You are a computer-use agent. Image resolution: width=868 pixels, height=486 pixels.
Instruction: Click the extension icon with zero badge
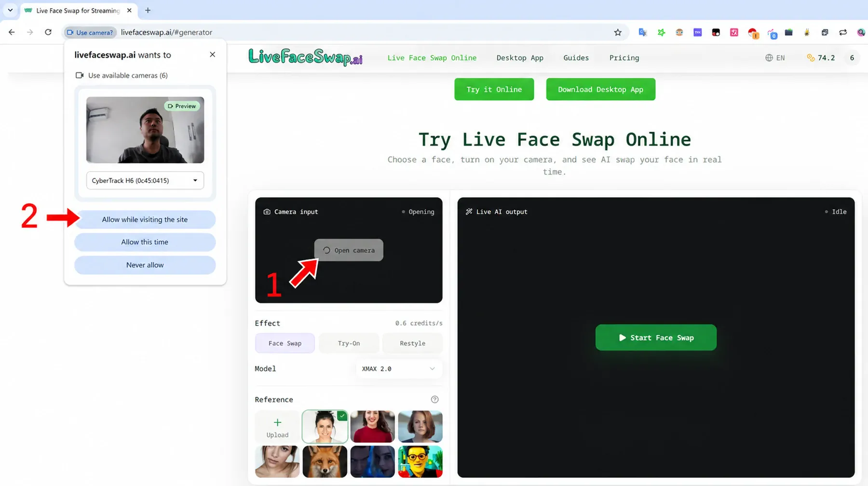772,34
